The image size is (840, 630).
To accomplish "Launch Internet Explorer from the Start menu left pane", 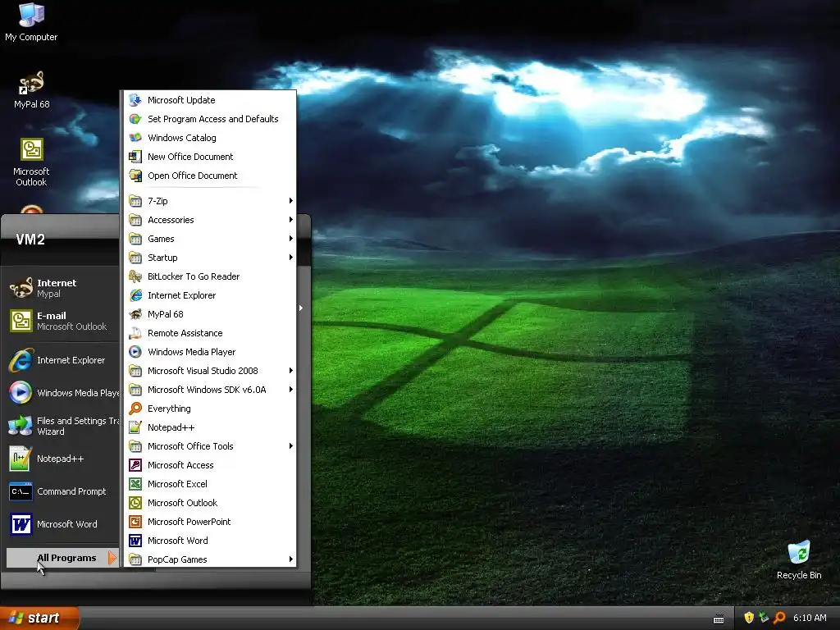I will (62, 360).
